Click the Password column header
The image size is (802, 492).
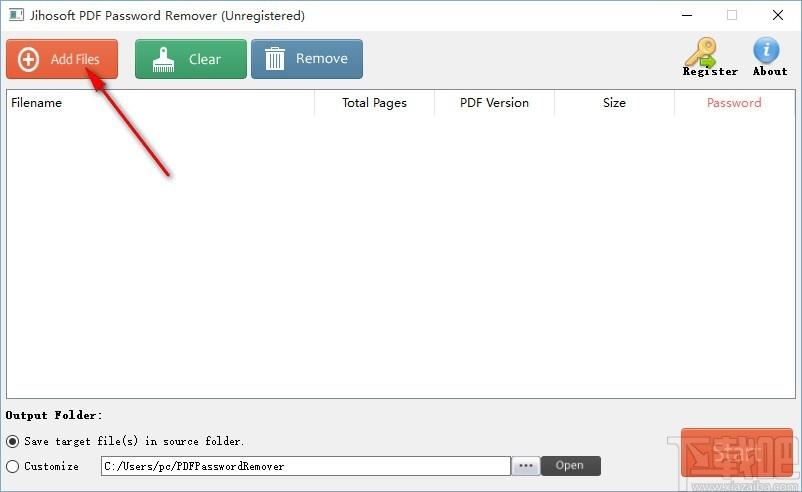[x=734, y=103]
